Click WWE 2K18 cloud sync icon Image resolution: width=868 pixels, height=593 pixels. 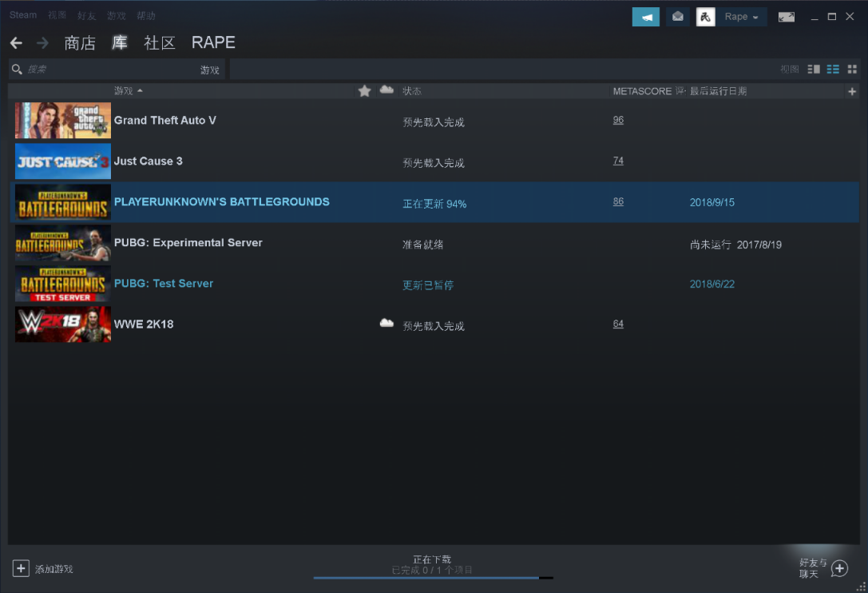[x=386, y=323]
